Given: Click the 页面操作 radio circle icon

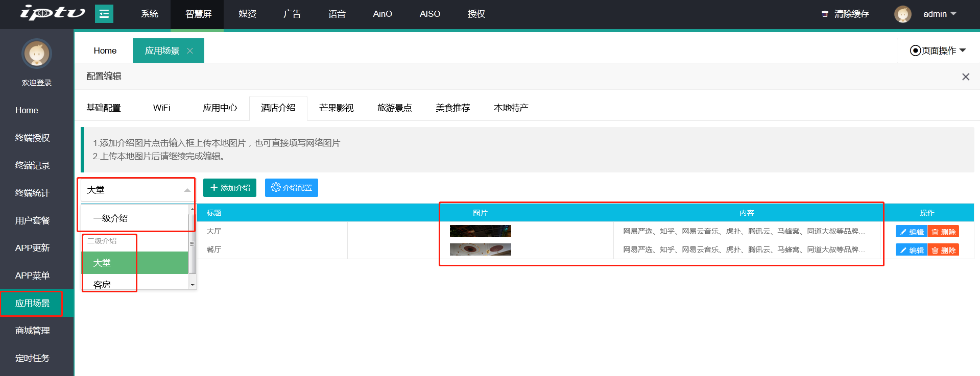Looking at the screenshot, I should click(915, 51).
